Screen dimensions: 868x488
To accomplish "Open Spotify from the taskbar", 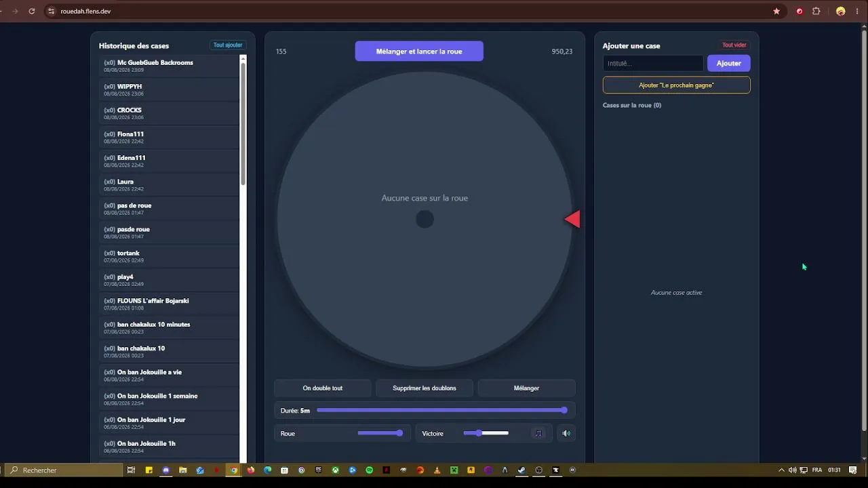I will pyautogui.click(x=370, y=470).
